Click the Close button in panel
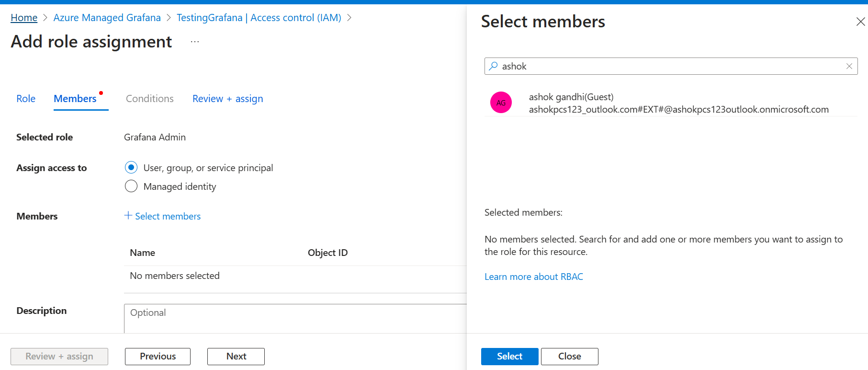This screenshot has height=370, width=868. pyautogui.click(x=570, y=357)
